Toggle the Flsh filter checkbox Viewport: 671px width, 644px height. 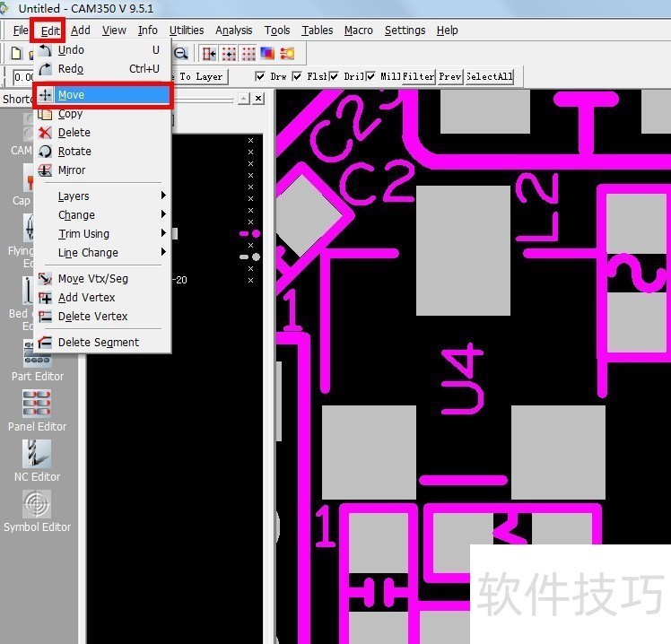pyautogui.click(x=298, y=76)
